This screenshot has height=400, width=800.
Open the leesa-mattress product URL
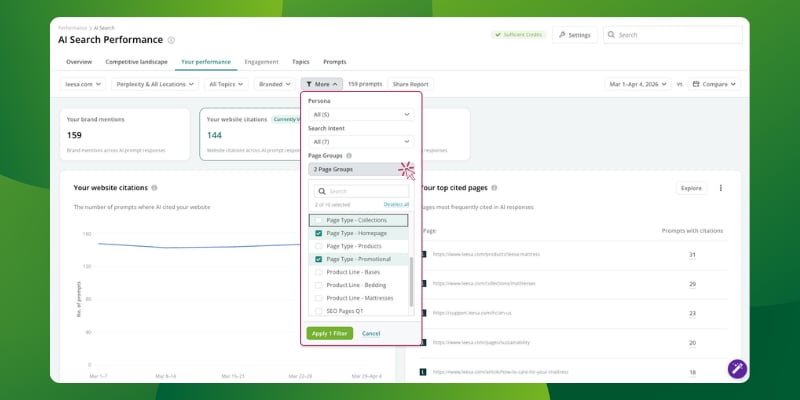point(486,254)
